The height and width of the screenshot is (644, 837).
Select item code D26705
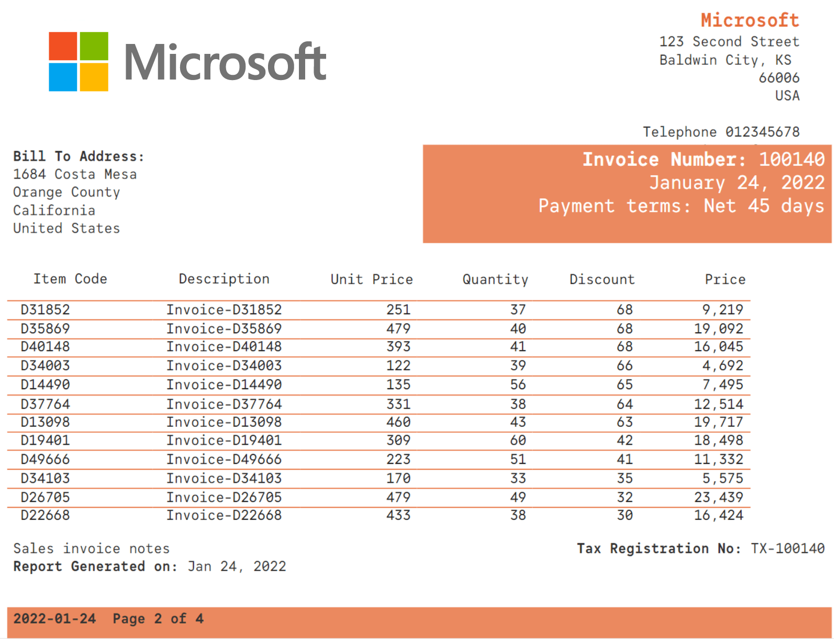(45, 497)
